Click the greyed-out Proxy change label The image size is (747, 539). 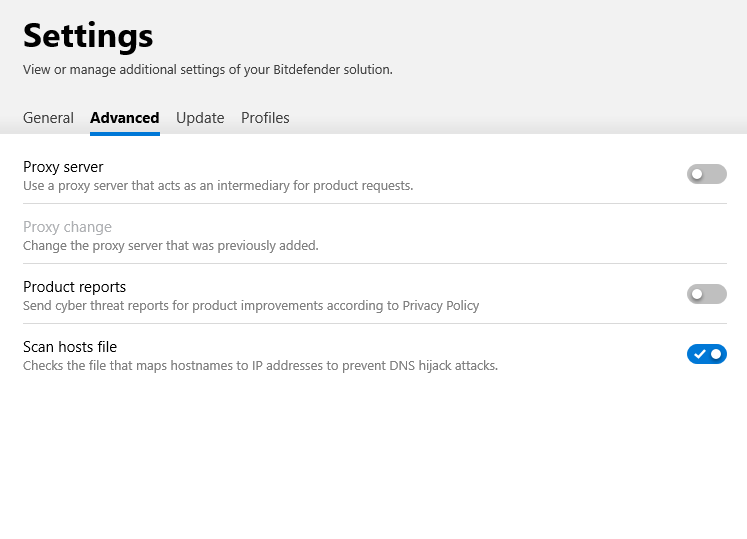tap(67, 227)
